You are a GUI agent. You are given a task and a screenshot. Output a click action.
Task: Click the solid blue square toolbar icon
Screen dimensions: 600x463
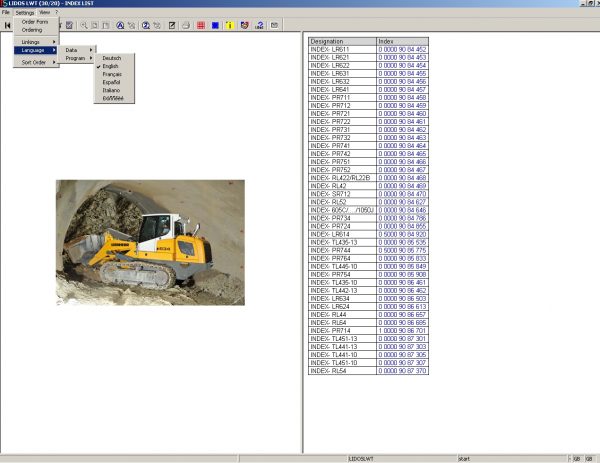pos(215,24)
